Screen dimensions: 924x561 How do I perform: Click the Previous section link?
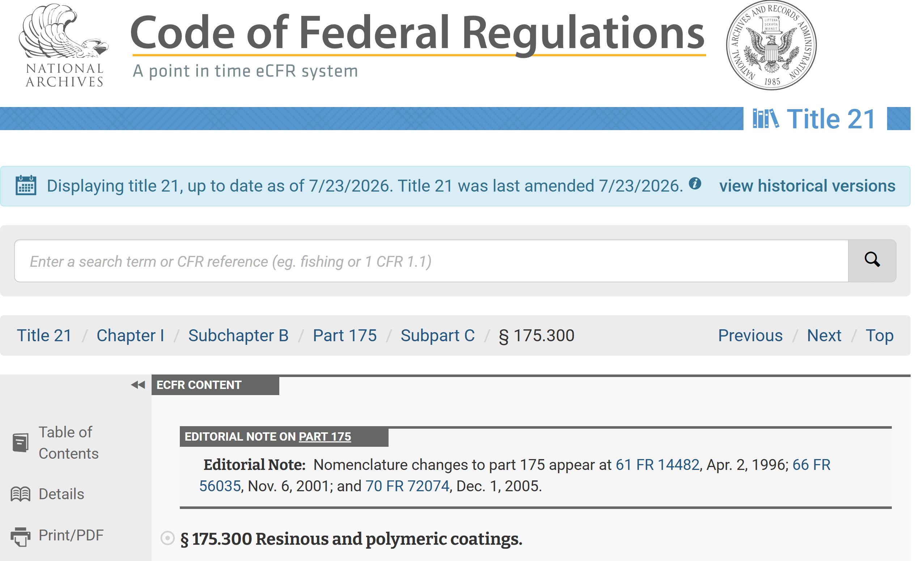(750, 335)
